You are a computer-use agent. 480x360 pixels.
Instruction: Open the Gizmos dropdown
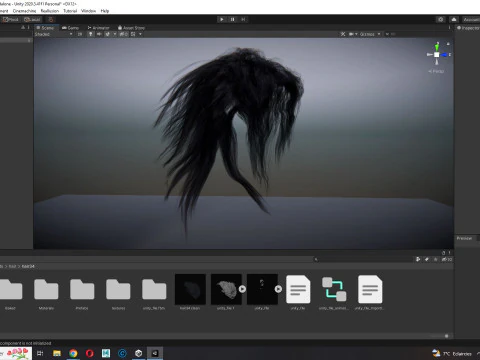[x=370, y=34]
